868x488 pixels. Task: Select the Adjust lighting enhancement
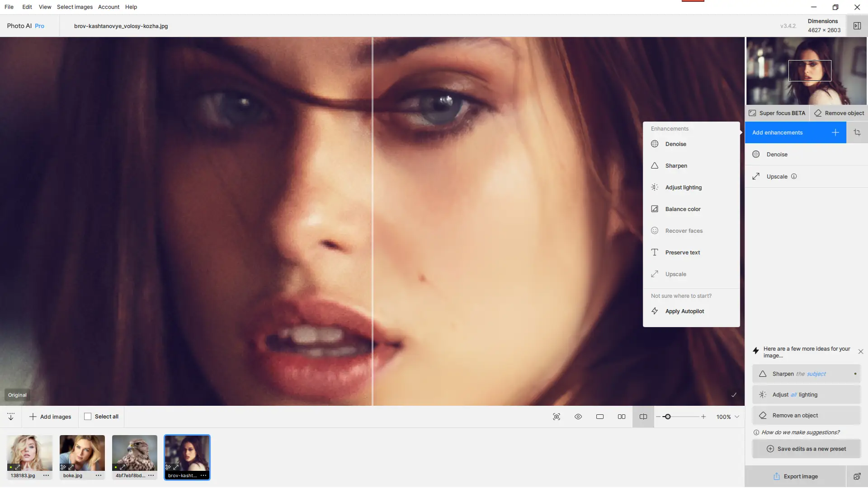(683, 187)
